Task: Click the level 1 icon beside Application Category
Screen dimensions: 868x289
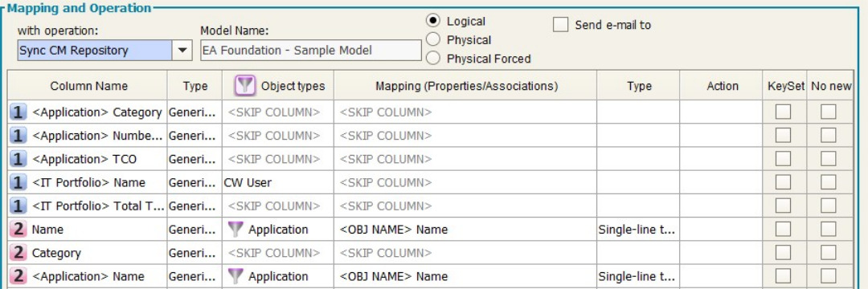Action: pyautogui.click(x=18, y=112)
